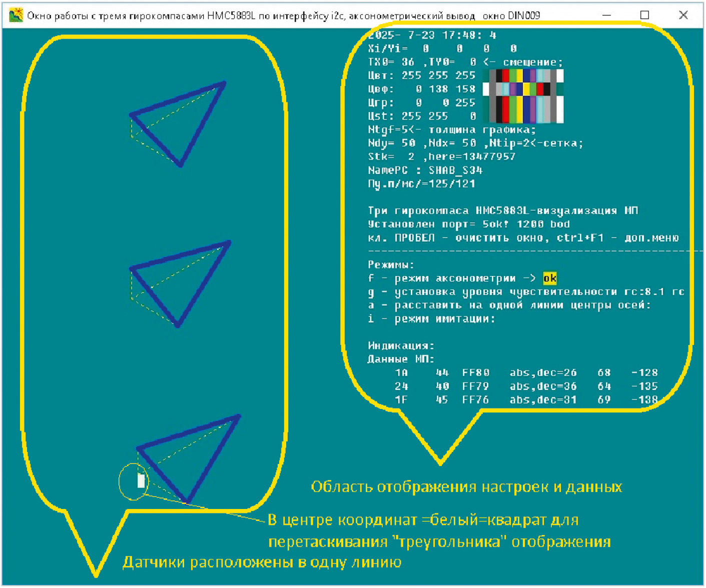
Task: Toggle "i - режим имитации" mode line
Action: click(431, 319)
